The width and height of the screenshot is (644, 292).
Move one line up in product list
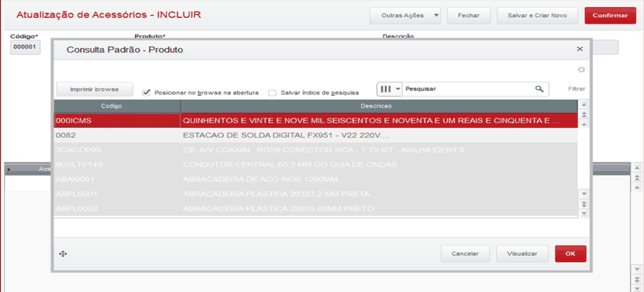point(584,123)
